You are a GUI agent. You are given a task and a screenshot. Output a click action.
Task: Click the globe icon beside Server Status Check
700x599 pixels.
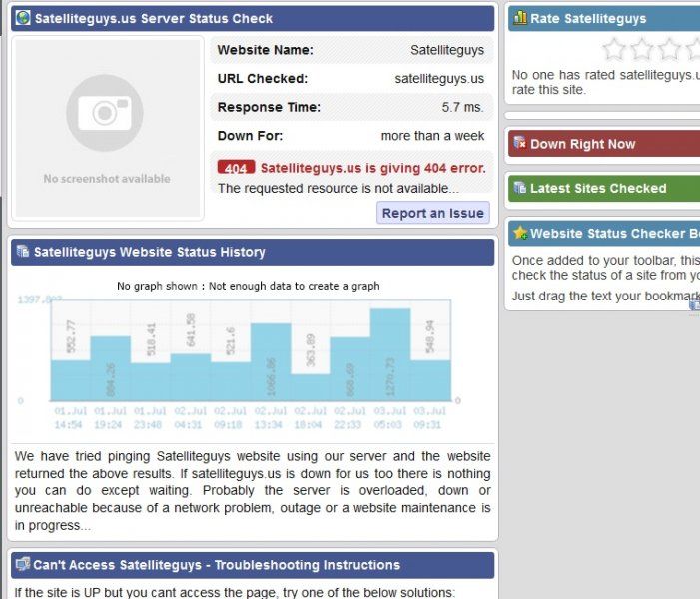(x=23, y=18)
